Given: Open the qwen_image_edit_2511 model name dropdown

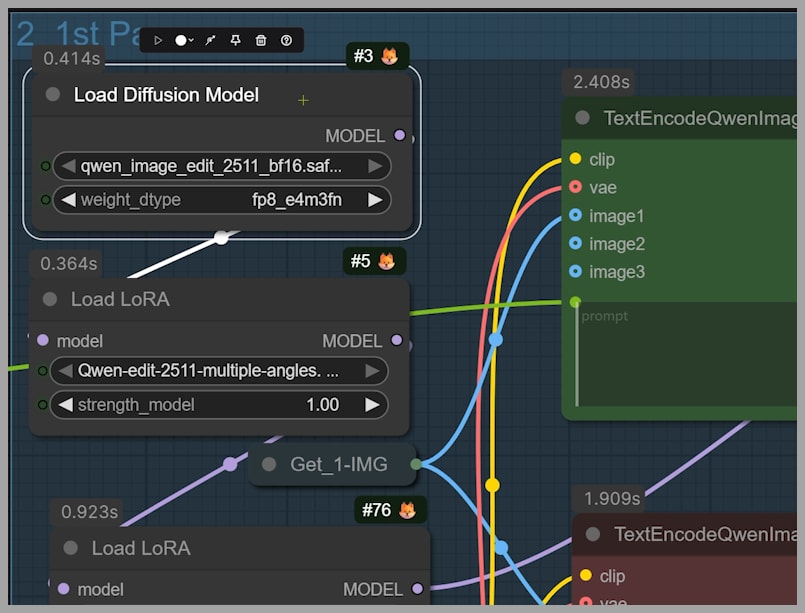Looking at the screenshot, I should (221, 166).
